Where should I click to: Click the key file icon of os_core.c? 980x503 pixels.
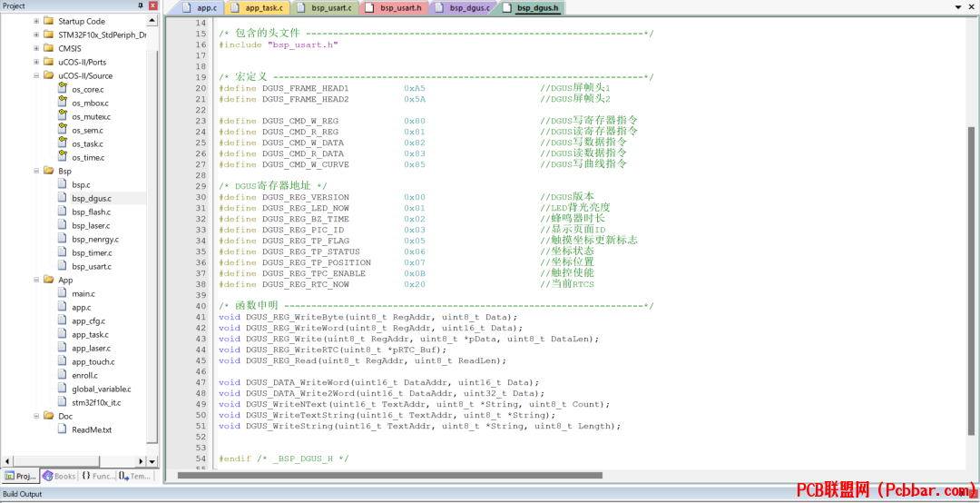[62, 88]
